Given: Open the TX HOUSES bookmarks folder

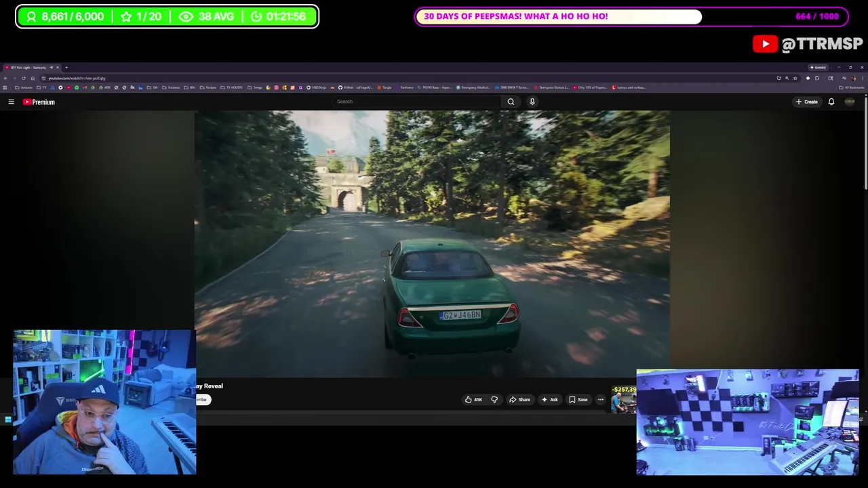Looking at the screenshot, I should click(x=232, y=87).
